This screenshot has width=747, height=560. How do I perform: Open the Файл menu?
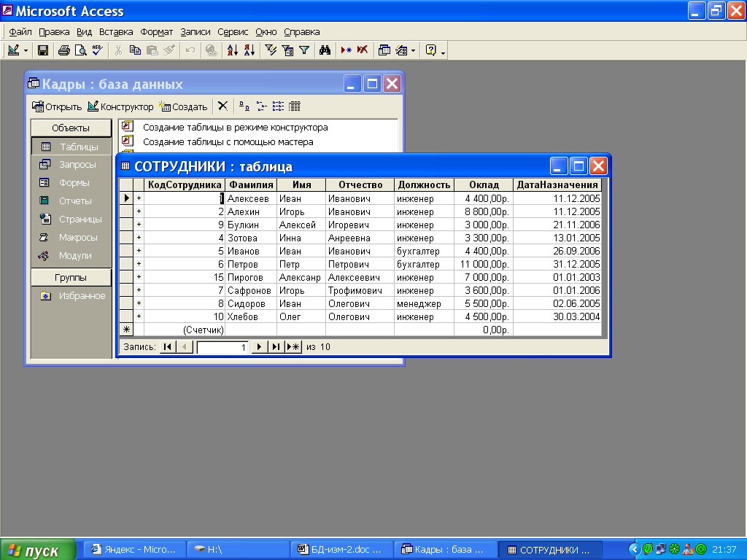[x=20, y=32]
